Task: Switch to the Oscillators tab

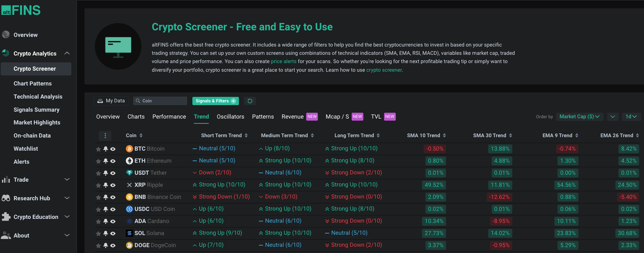Action: (x=230, y=117)
